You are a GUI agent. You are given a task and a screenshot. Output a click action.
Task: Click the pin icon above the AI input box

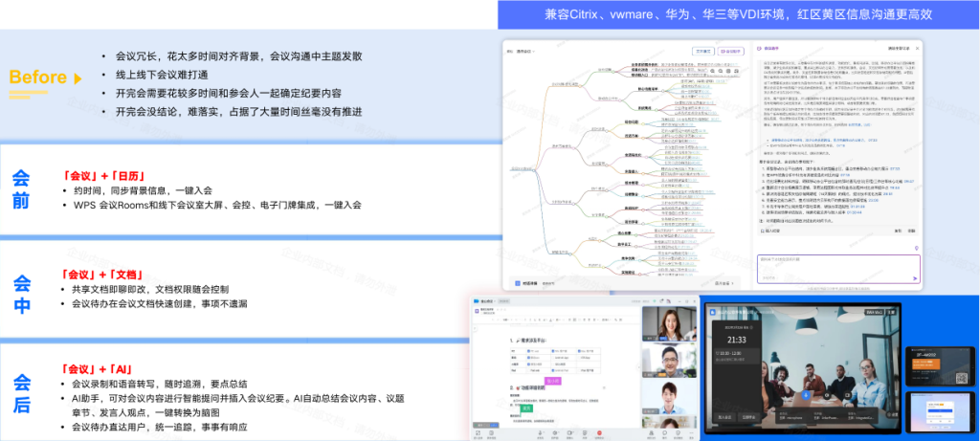tap(917, 248)
